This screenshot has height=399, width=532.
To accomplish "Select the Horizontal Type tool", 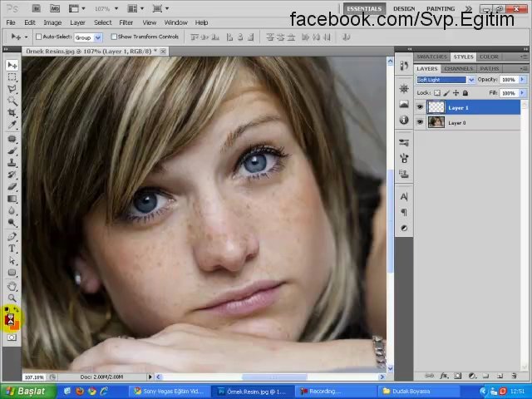I will (x=12, y=249).
